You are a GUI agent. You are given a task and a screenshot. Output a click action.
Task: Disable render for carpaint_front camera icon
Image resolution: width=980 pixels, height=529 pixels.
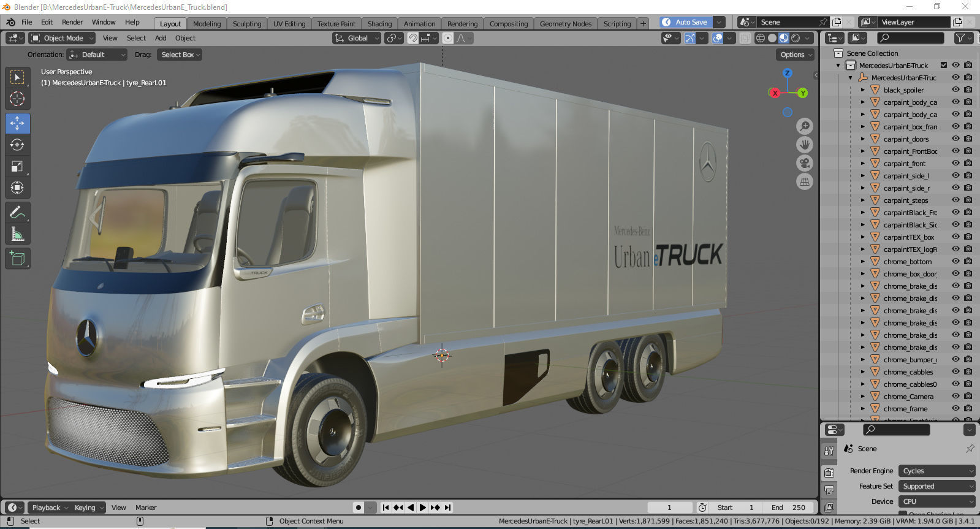click(x=968, y=163)
